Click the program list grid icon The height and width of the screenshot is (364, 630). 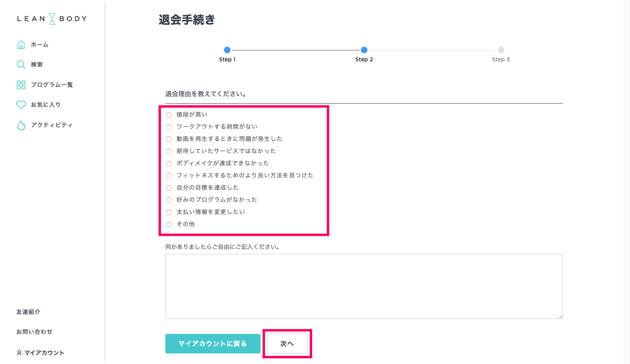(21, 84)
